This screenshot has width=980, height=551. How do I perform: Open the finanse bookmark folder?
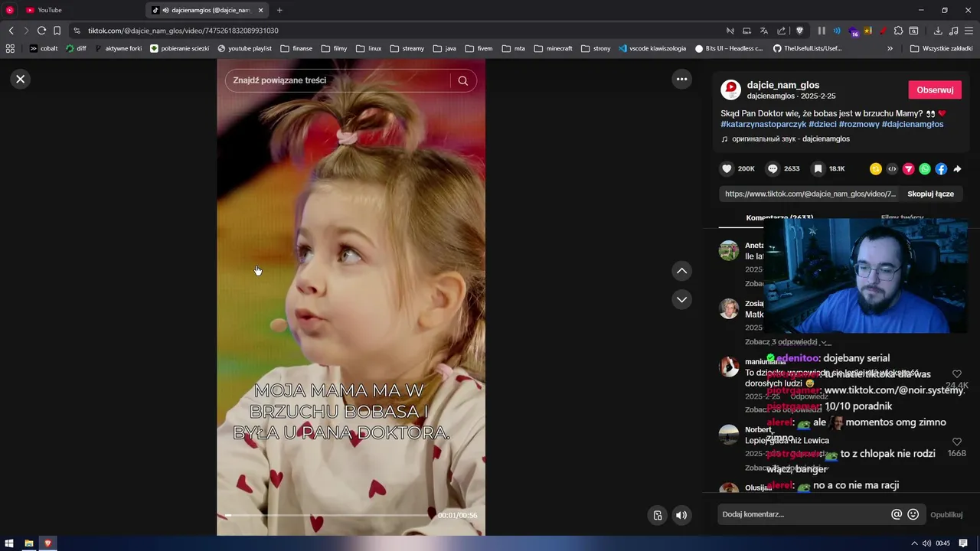tap(296, 48)
